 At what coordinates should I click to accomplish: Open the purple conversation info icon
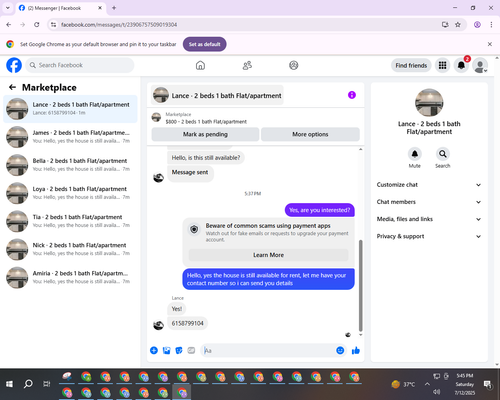tap(352, 95)
